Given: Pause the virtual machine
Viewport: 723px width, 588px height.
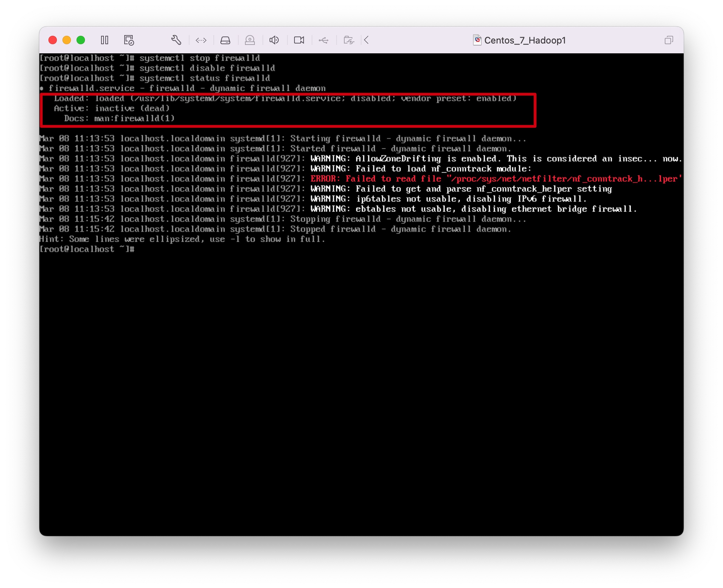Looking at the screenshot, I should [x=105, y=40].
